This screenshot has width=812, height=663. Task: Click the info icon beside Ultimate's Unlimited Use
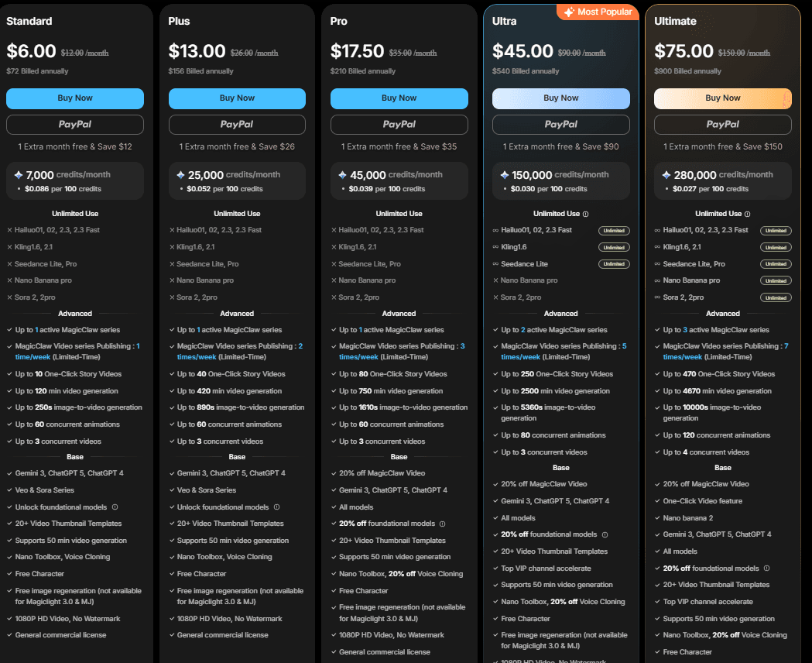(x=747, y=214)
